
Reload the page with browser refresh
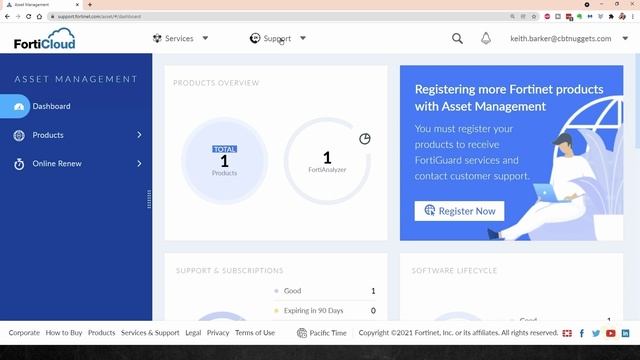(x=29, y=16)
